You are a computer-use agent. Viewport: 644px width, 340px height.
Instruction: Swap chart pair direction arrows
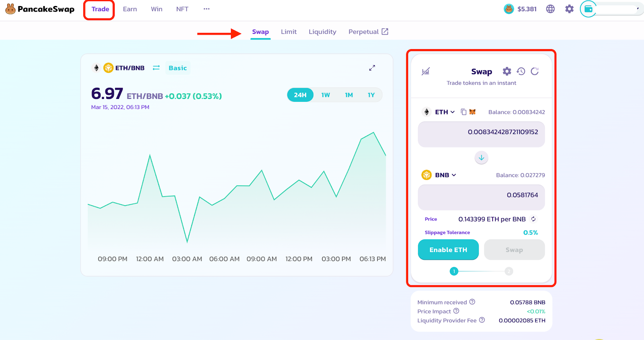[156, 68]
